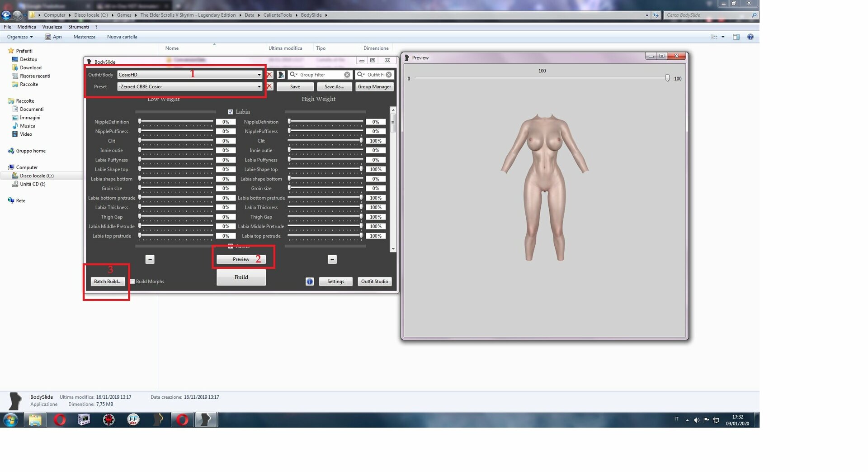Screen dimensions: 868x472
Task: Click the Save preset button
Action: [x=295, y=86]
